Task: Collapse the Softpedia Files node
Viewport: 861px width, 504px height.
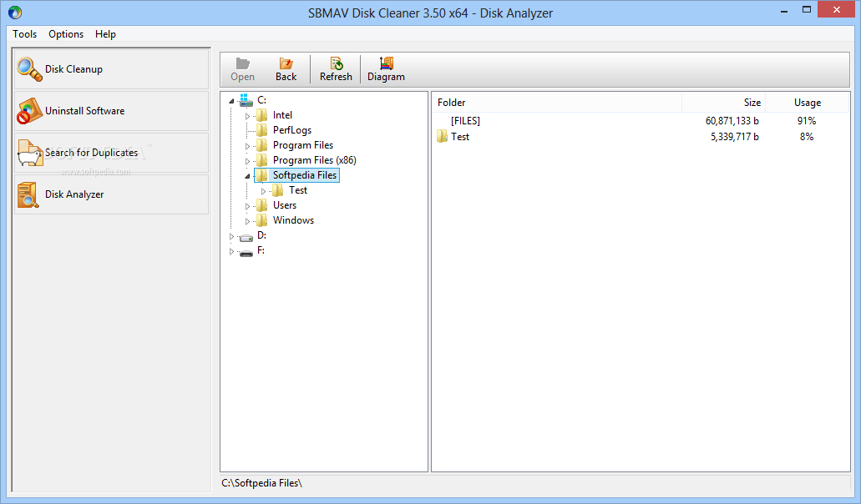Action: 248,176
